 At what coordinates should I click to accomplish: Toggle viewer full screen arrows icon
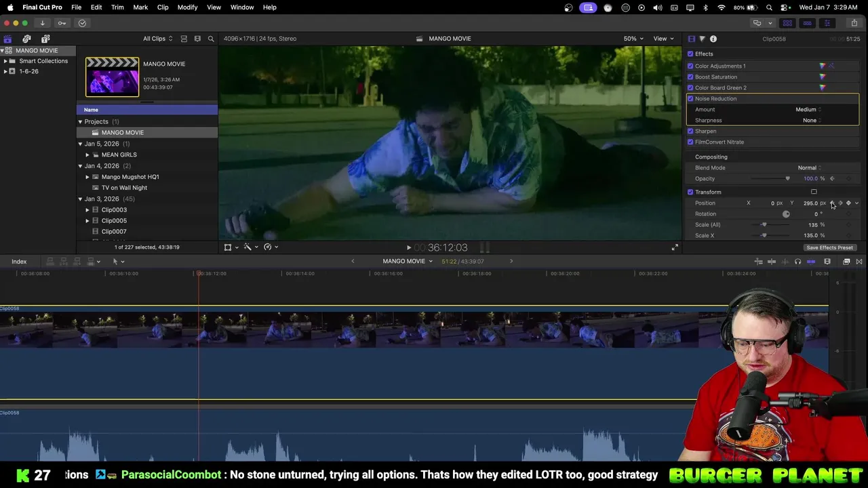675,247
